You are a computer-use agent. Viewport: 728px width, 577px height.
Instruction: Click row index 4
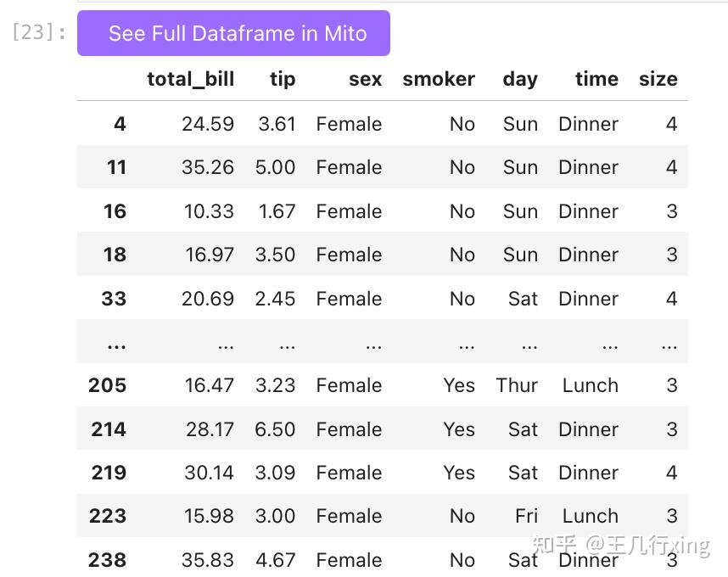click(x=120, y=124)
